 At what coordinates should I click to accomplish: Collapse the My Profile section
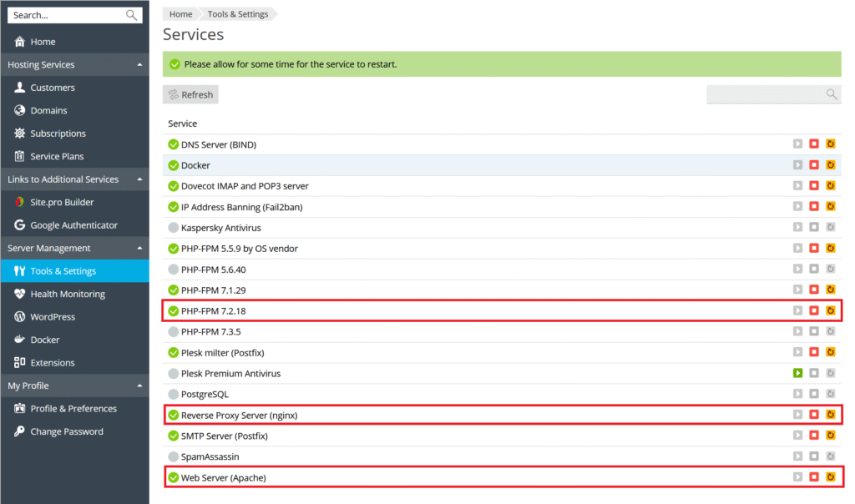[x=139, y=386]
